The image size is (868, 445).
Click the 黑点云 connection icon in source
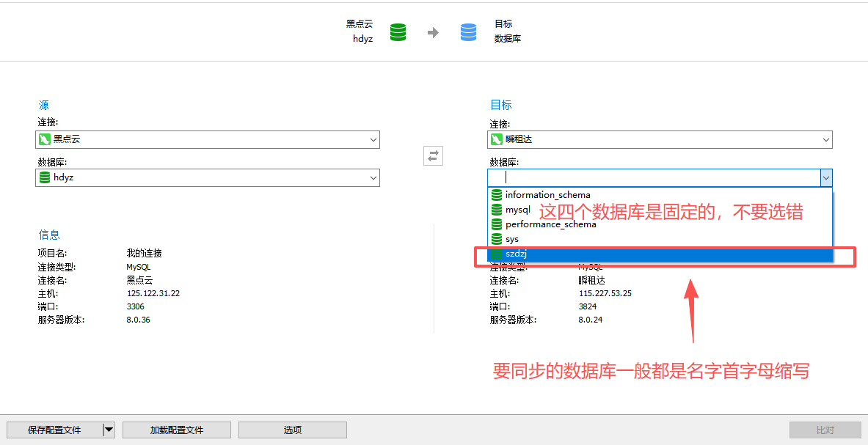45,139
